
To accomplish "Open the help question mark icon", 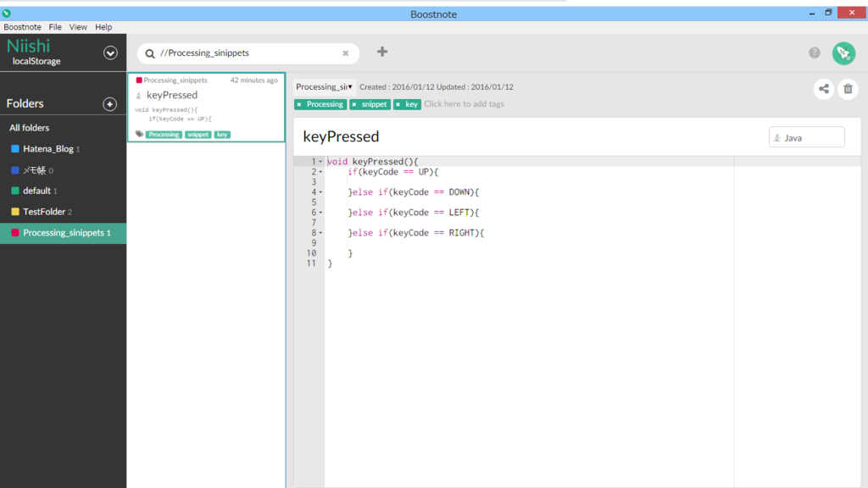I will click(815, 53).
